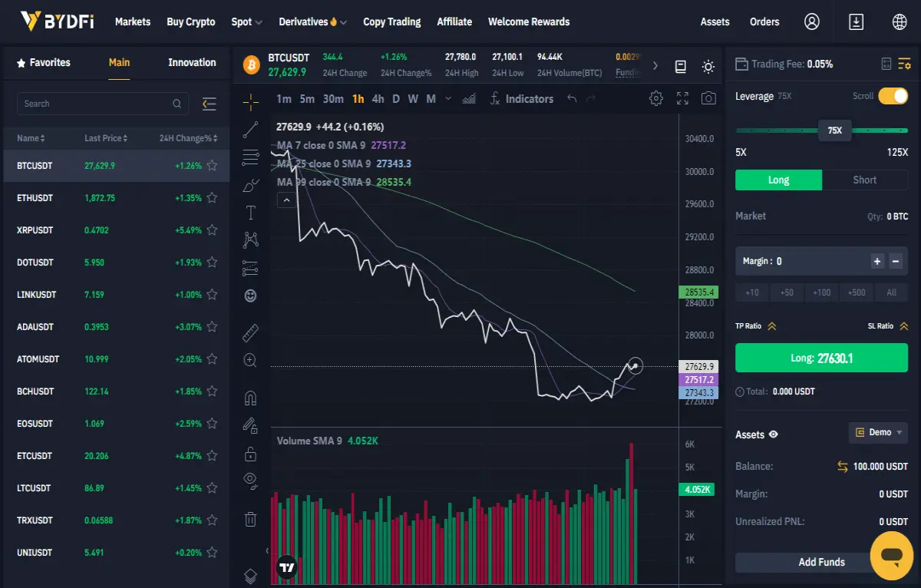The image size is (921, 588).
Task: Focus the pair Search field
Action: pyautogui.click(x=102, y=104)
